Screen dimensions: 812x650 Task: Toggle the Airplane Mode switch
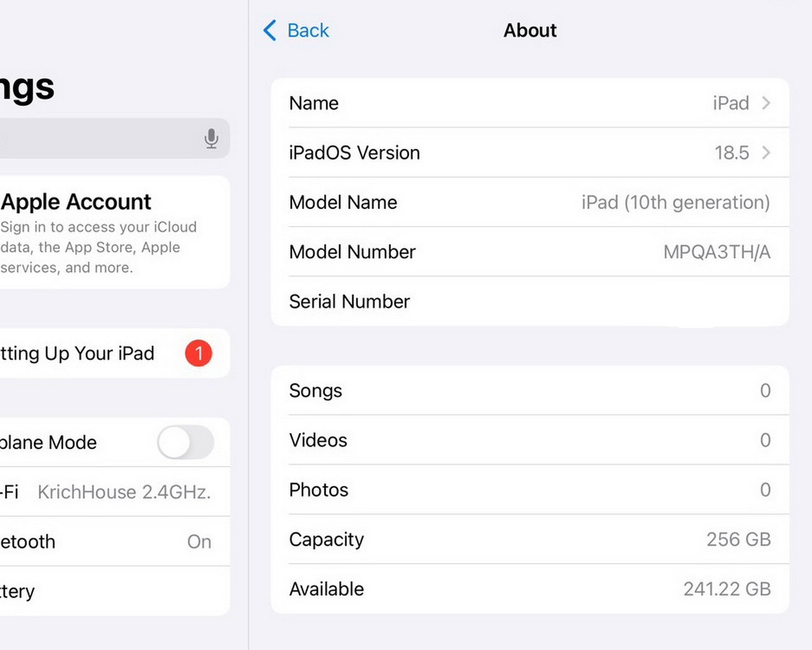coord(185,442)
